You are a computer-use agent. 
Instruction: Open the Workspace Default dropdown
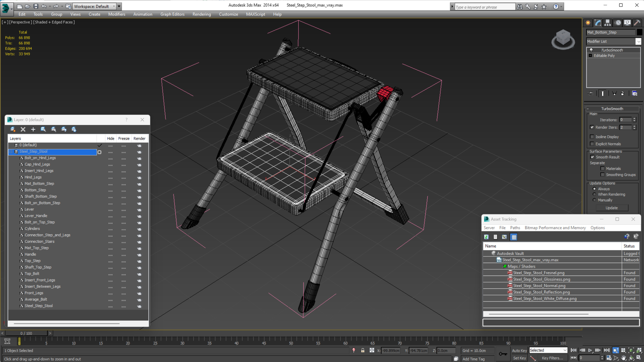[x=114, y=6]
